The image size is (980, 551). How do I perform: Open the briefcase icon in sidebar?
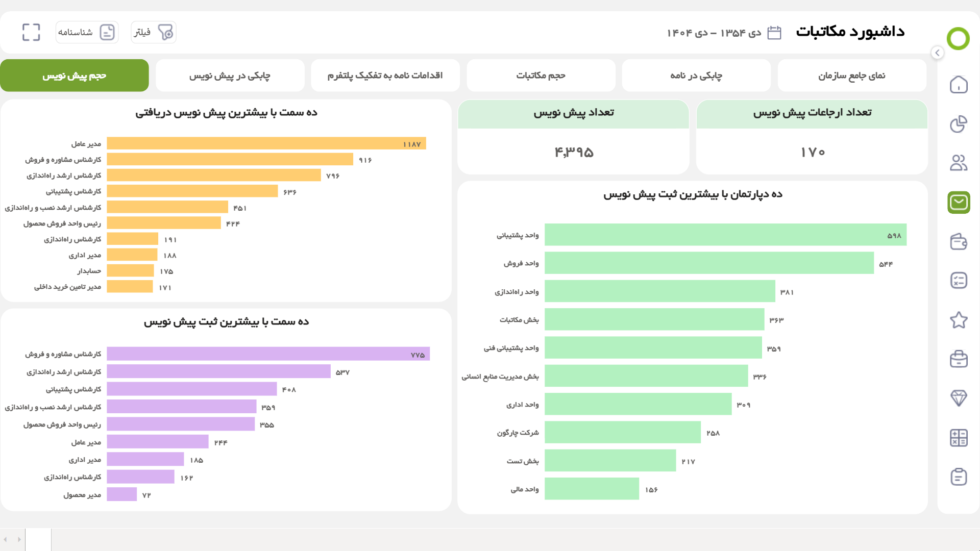tap(959, 359)
